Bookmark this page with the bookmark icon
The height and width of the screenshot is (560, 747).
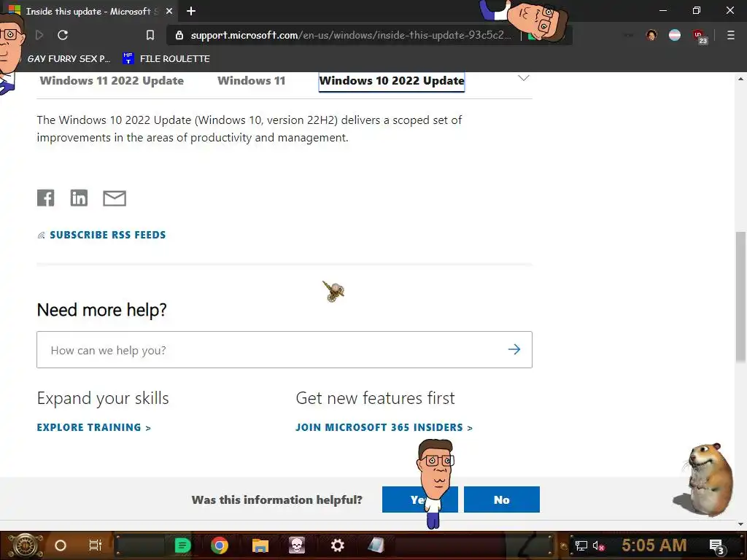coord(150,35)
